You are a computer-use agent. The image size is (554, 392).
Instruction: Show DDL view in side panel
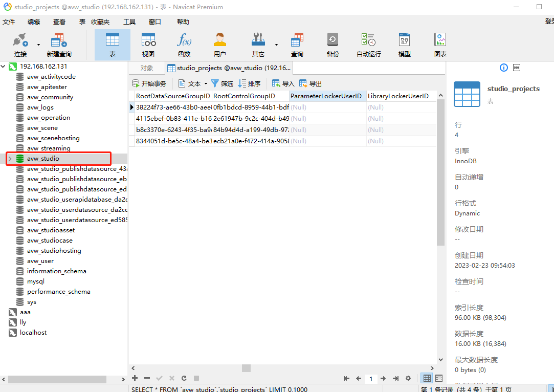click(x=517, y=68)
